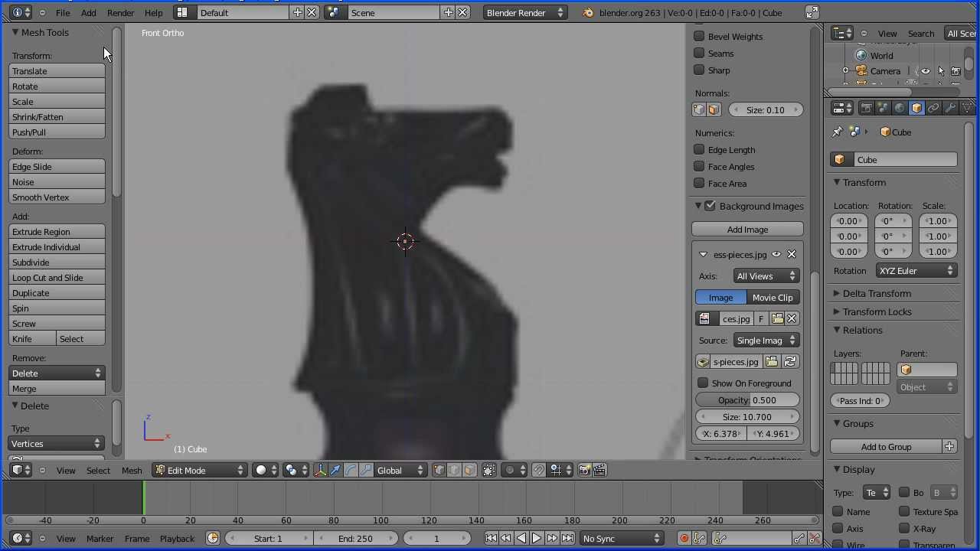Uncheck the Background Images checkbox
The height and width of the screenshot is (551, 980).
[x=710, y=205]
